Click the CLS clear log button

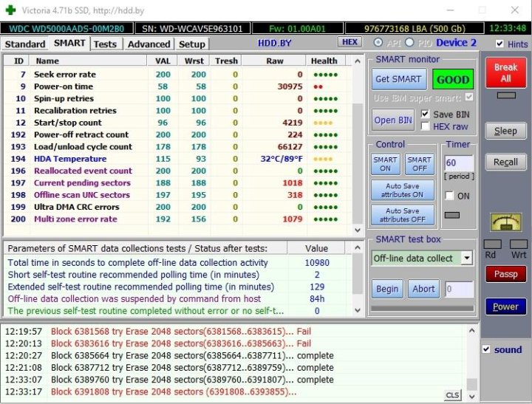tap(451, 396)
